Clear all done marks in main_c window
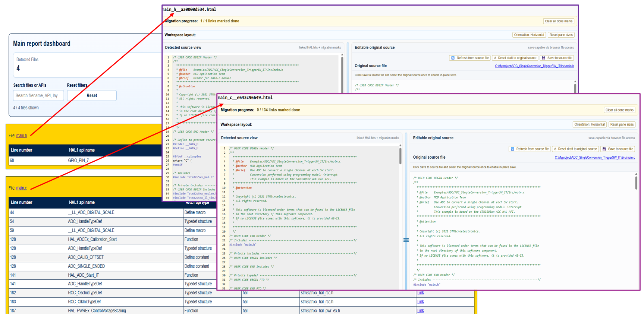 (619, 110)
